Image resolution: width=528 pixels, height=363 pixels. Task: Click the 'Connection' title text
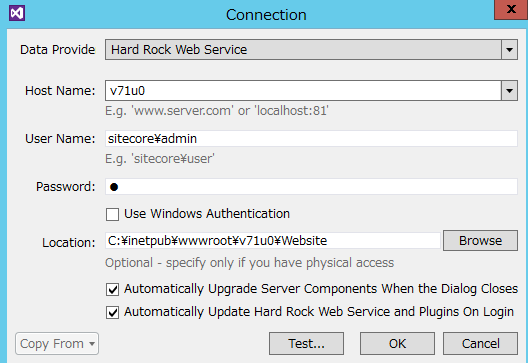(266, 15)
